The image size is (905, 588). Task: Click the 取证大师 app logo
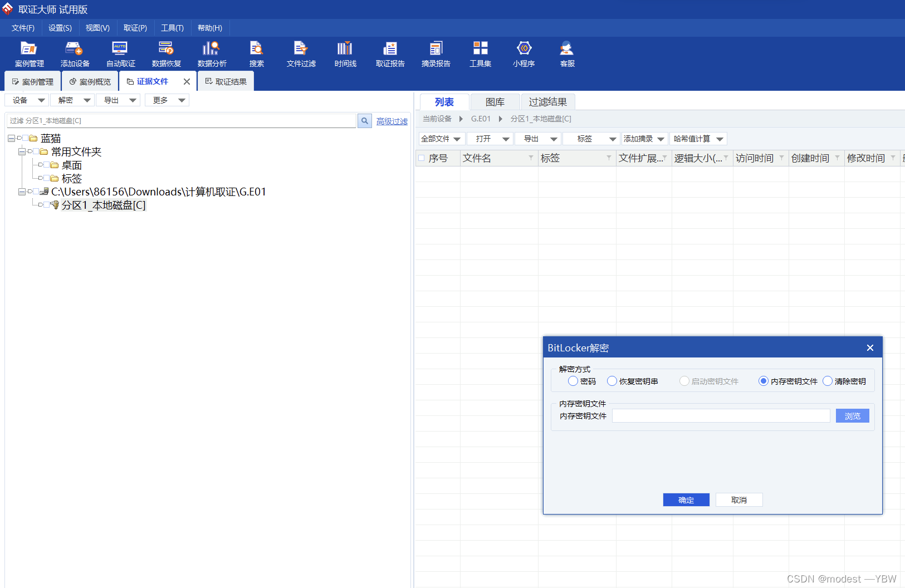[7, 9]
